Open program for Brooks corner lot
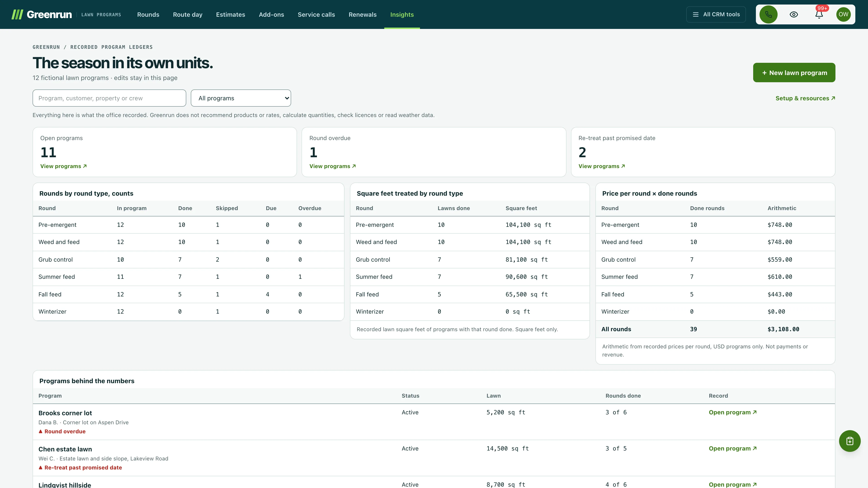Screen dimensions: 868x488 click(x=733, y=412)
